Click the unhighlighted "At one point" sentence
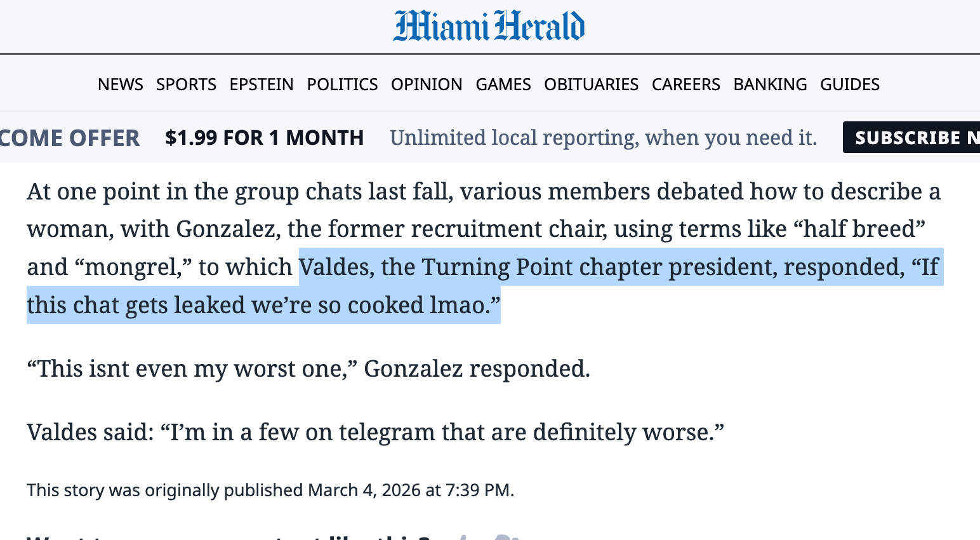The width and height of the screenshot is (980, 540). coord(482,192)
